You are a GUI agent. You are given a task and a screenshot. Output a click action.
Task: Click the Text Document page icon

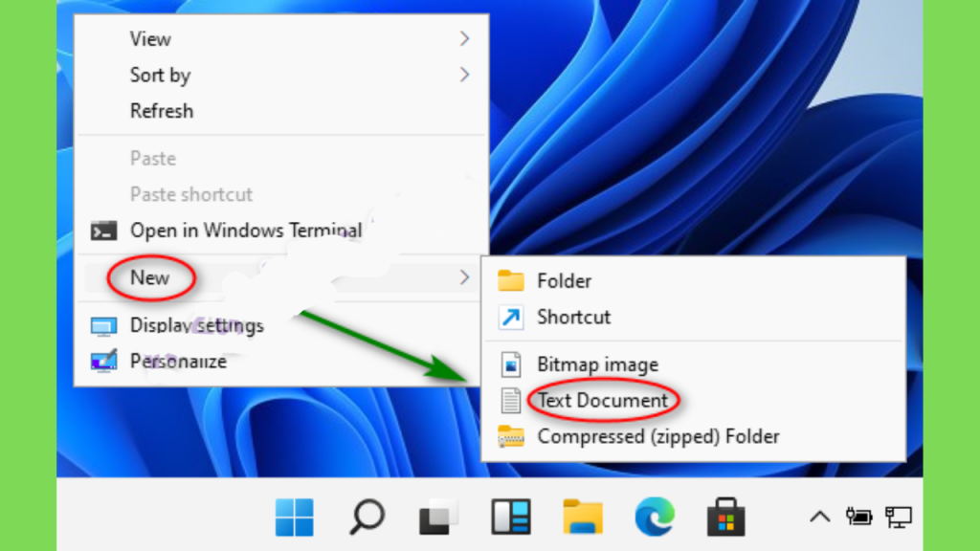pos(511,401)
